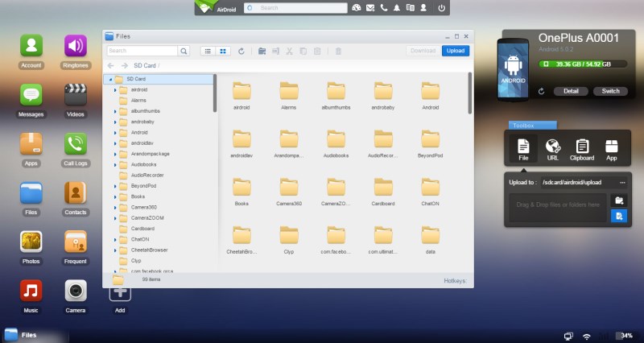Collapse the SD Card tree node
The width and height of the screenshot is (644, 343).
point(111,79)
